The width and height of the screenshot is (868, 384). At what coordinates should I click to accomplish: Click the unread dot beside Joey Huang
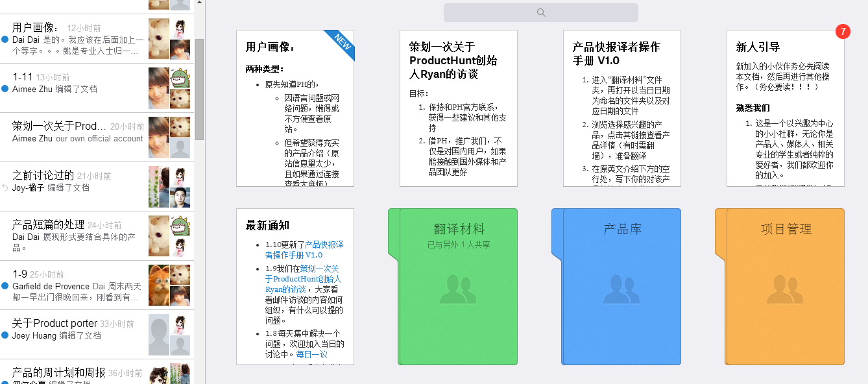click(x=5, y=335)
